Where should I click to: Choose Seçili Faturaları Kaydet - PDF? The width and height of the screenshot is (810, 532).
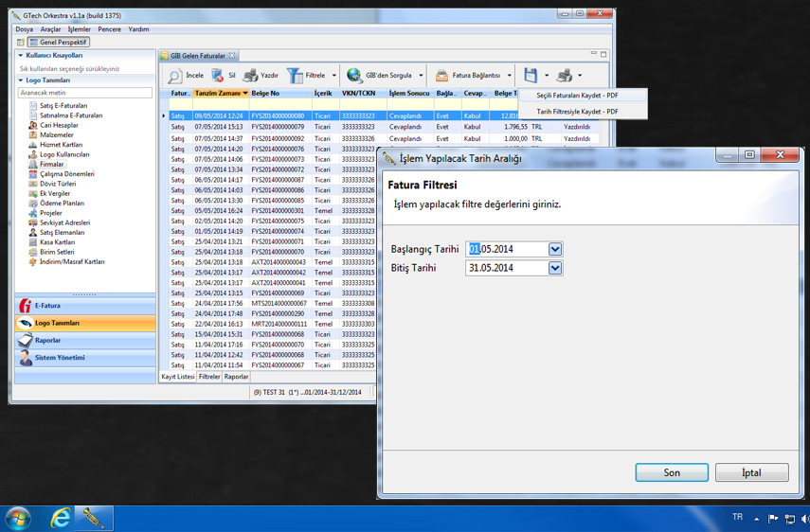pos(583,96)
